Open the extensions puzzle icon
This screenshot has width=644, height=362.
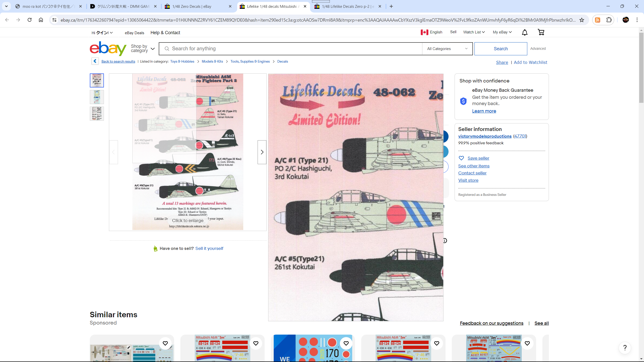tap(609, 20)
